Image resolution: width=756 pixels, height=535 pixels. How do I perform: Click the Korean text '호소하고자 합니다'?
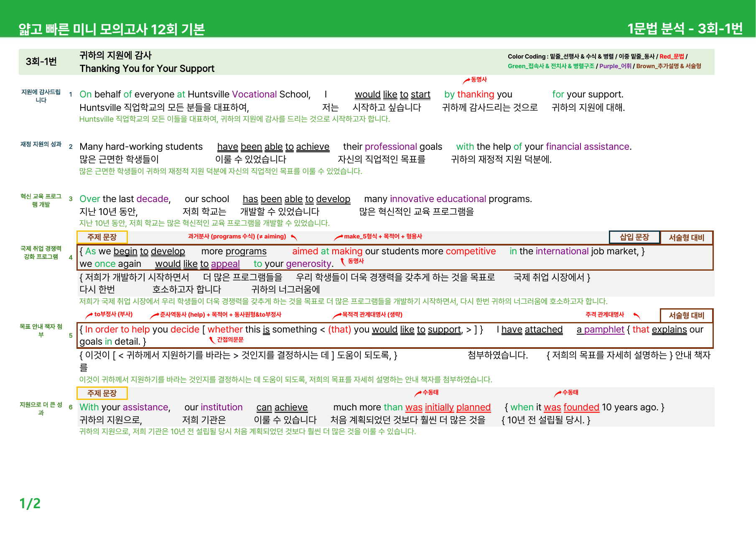point(187,289)
